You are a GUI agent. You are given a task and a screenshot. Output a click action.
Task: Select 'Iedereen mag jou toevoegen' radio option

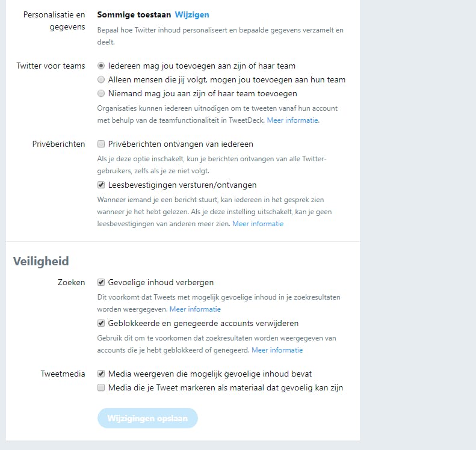tap(101, 66)
